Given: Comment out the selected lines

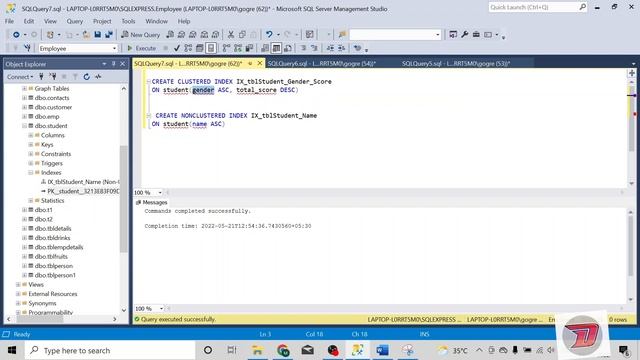Looking at the screenshot, I should [303, 48].
